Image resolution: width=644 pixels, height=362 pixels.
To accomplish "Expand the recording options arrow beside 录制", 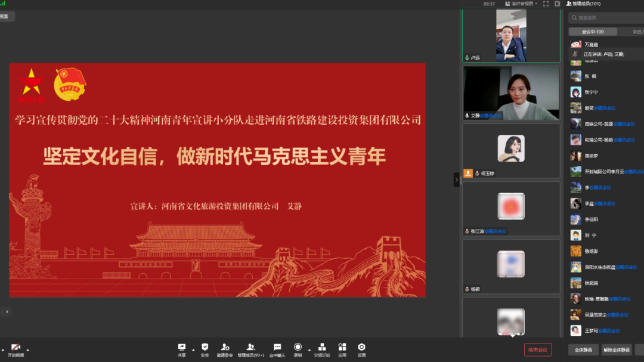I will pyautogui.click(x=309, y=350).
